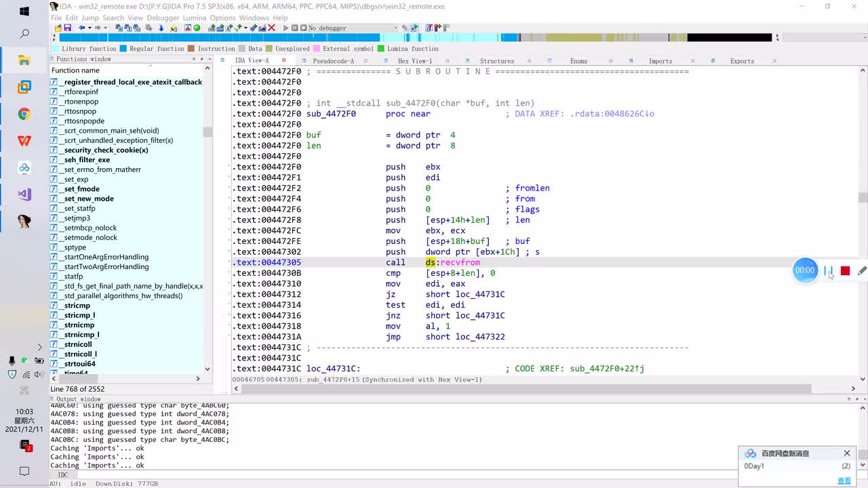
Task: Open the Debugger menu
Action: coord(163,18)
